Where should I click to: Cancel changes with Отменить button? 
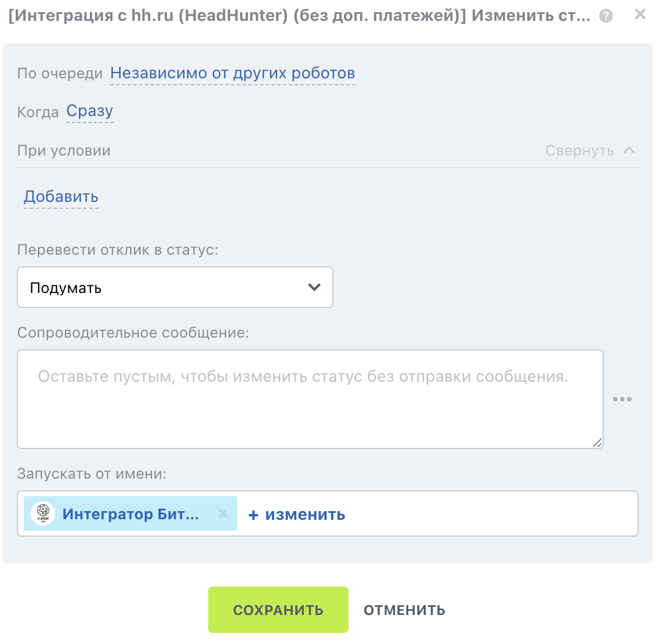pyautogui.click(x=404, y=610)
